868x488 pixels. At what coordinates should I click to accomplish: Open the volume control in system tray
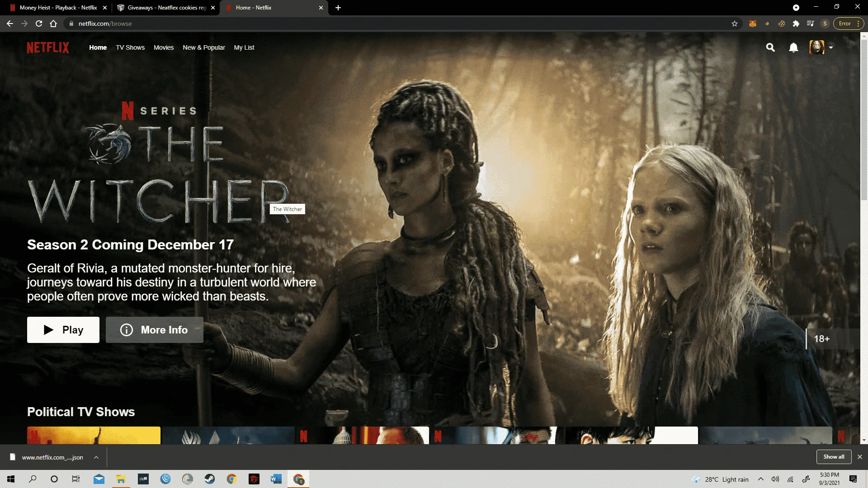775,479
